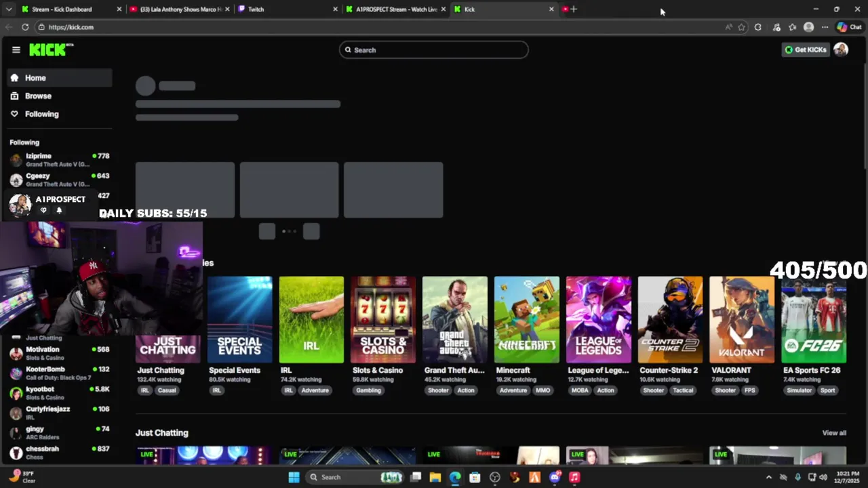The image size is (868, 488).
Task: Click Action tag under Grand Theft Auto
Action: coord(466,390)
